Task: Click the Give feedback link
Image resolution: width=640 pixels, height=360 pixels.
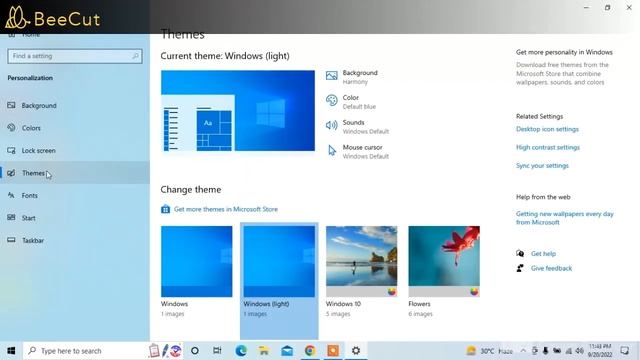Action: 551,268
